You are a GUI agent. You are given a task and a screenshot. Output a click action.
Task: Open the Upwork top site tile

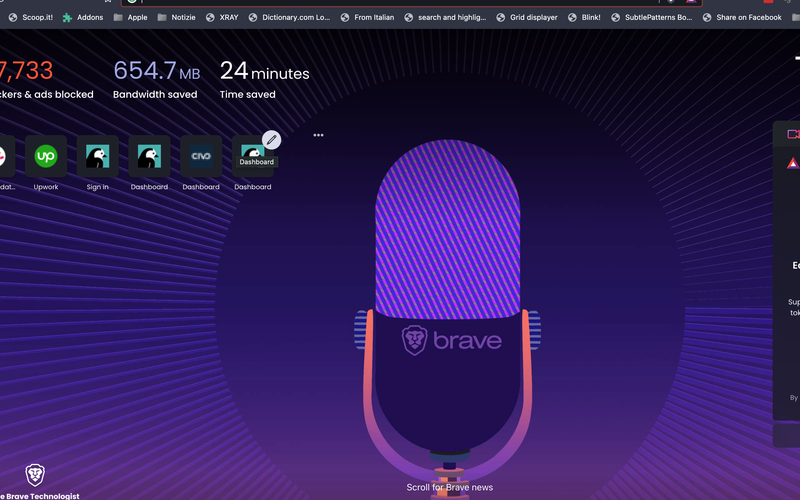point(46,157)
